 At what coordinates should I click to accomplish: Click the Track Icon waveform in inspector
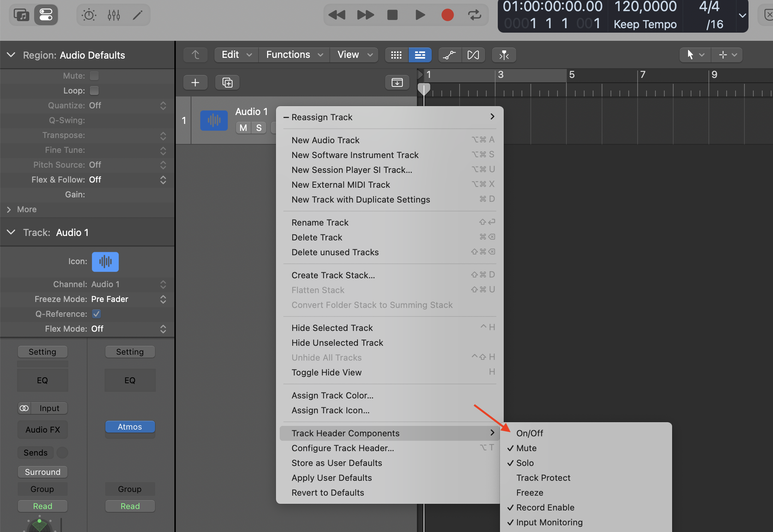click(105, 262)
